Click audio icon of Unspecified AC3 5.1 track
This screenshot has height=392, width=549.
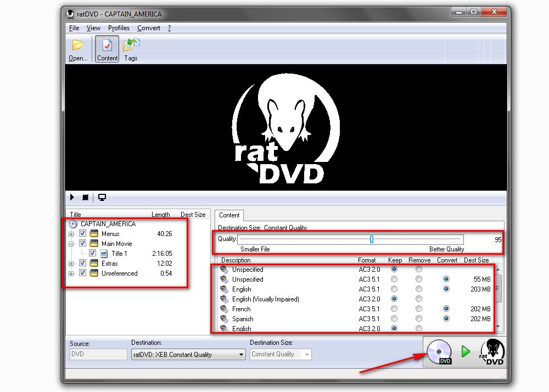[224, 279]
